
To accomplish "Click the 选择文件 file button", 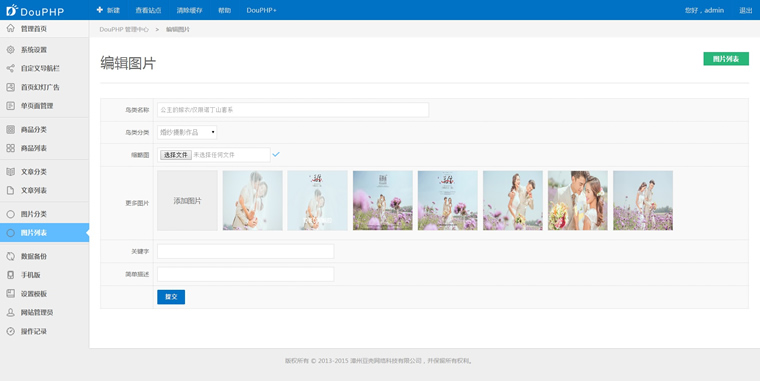I will coord(175,155).
